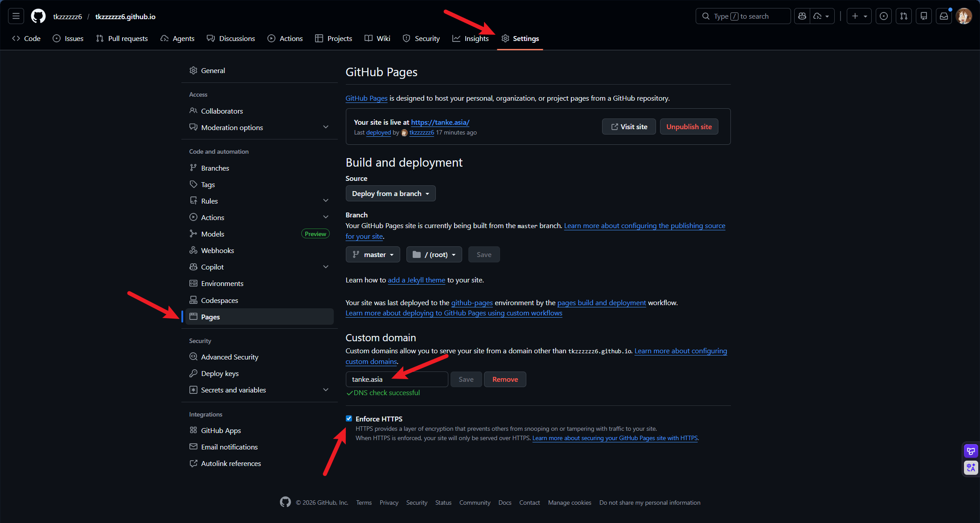Click inside the custom domain input field
This screenshot has width=980, height=523.
tap(397, 379)
